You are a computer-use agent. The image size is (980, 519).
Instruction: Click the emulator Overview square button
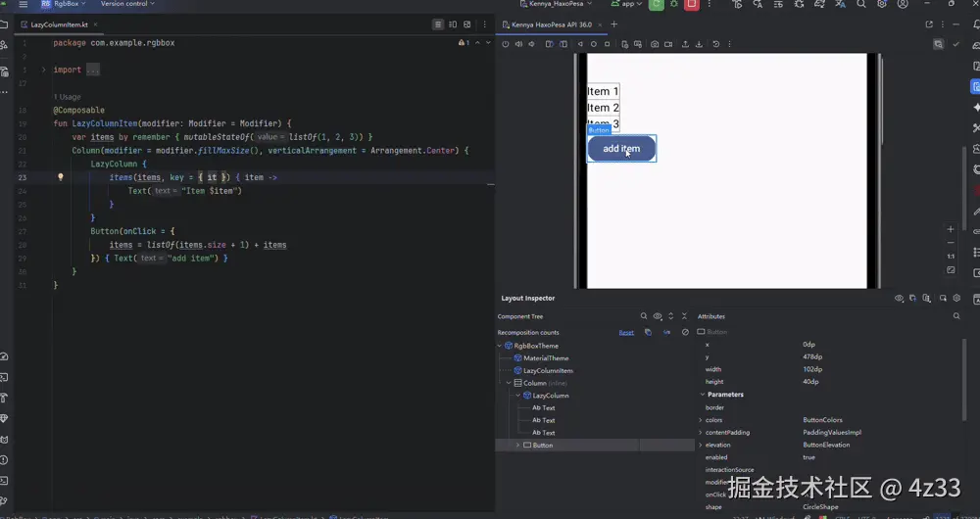tap(607, 44)
